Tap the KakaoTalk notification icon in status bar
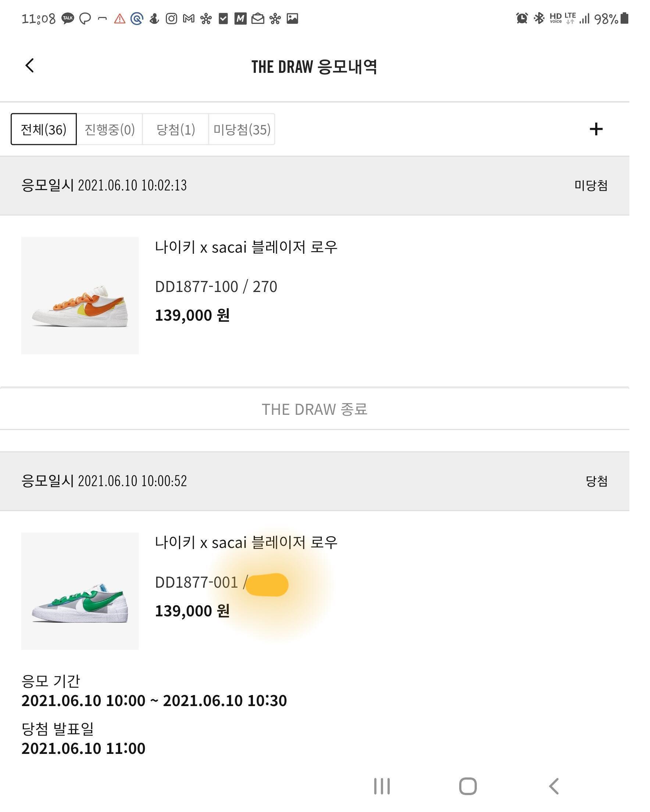The image size is (650, 812). coord(68,18)
